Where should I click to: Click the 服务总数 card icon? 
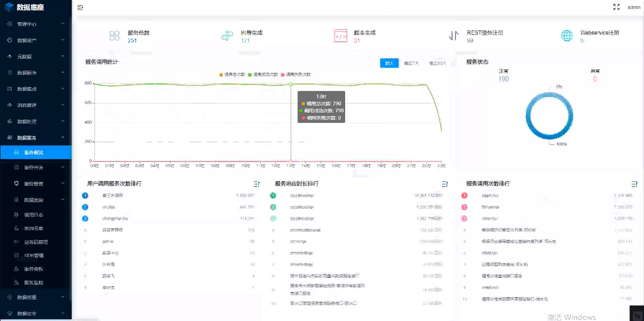[114, 36]
